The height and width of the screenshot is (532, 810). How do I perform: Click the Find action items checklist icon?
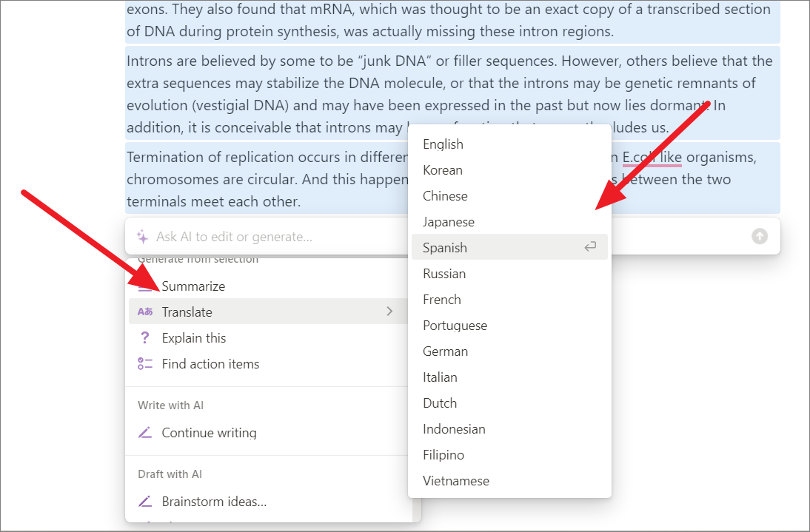pyautogui.click(x=145, y=364)
